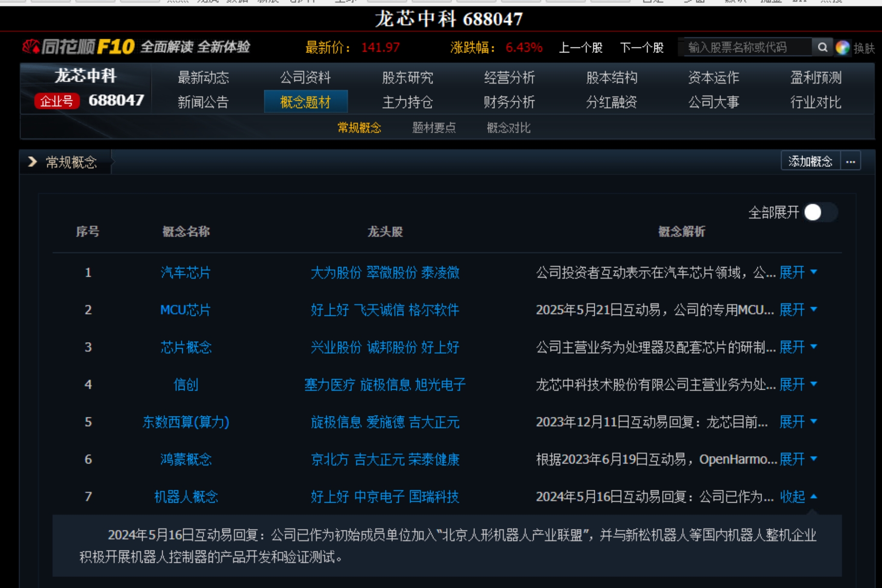Open the 分红融资 tab
The height and width of the screenshot is (588, 882).
click(x=611, y=102)
